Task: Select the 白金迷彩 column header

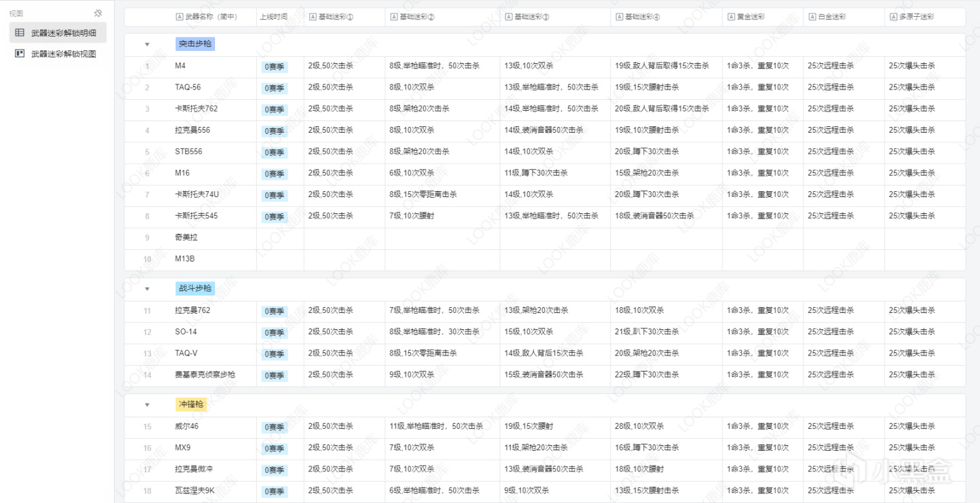Action: (x=844, y=17)
